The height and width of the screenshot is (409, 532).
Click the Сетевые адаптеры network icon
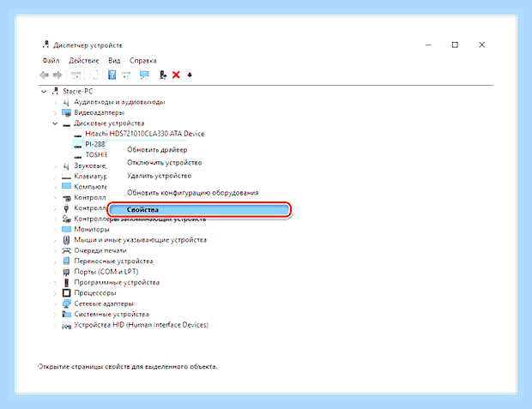click(67, 304)
